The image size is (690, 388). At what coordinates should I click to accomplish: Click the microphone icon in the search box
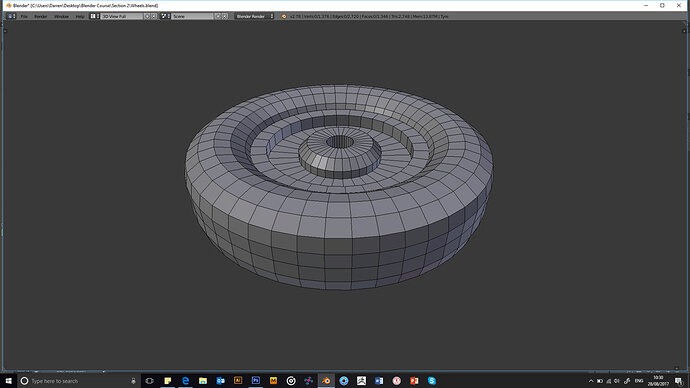(x=133, y=381)
